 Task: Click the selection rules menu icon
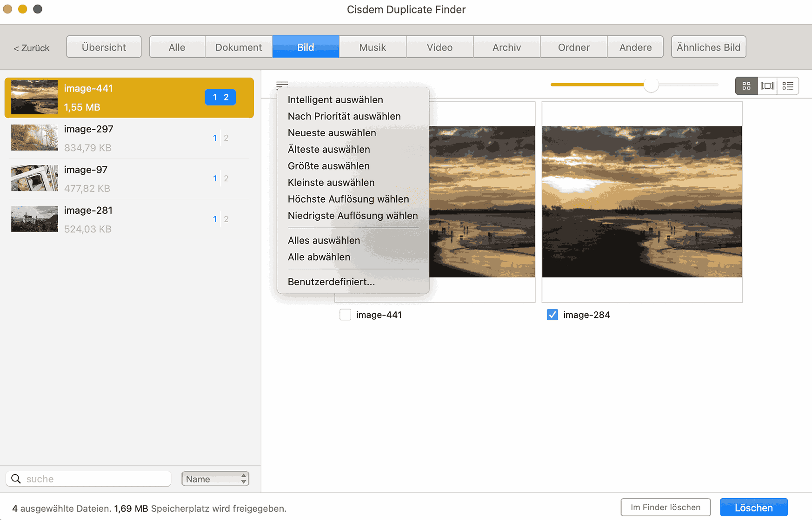[x=282, y=85]
